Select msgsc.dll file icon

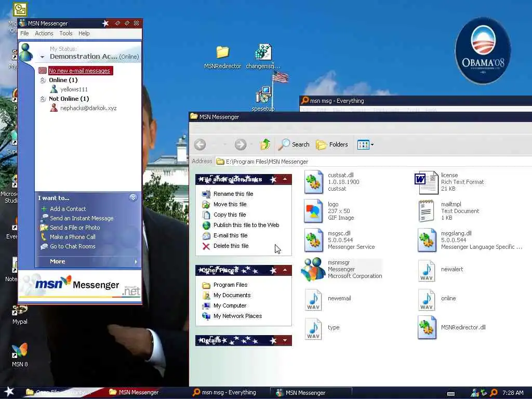(313, 240)
